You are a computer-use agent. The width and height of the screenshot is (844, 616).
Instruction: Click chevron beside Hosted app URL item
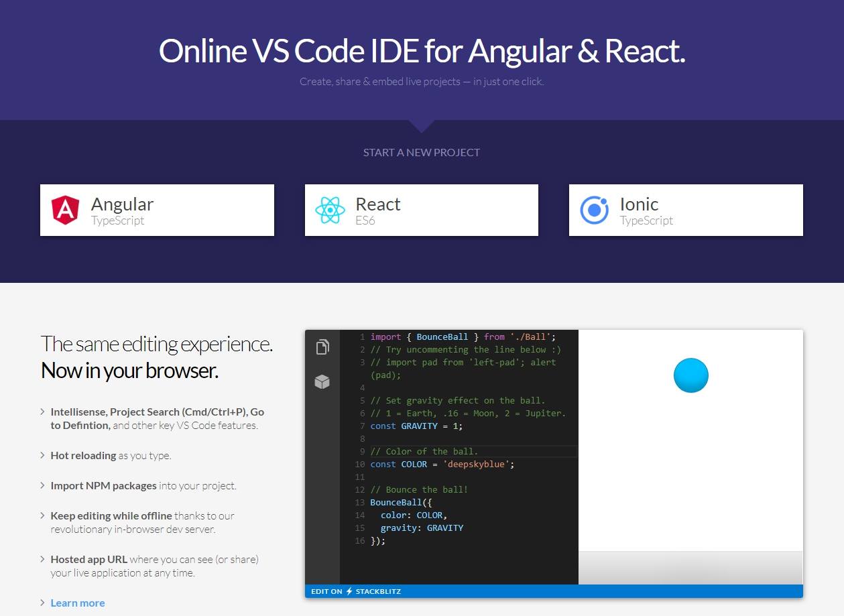(x=43, y=559)
